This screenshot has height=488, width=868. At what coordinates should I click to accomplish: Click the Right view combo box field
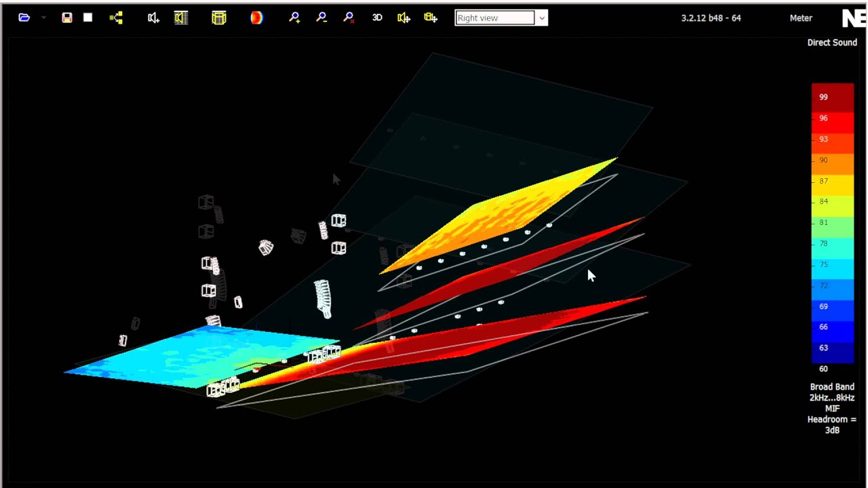pyautogui.click(x=495, y=18)
